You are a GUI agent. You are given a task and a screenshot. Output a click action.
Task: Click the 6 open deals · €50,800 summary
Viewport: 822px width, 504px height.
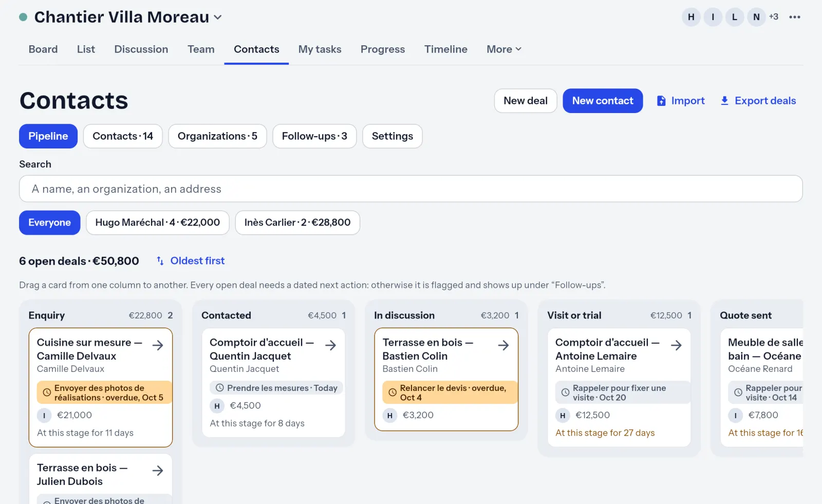click(x=79, y=261)
